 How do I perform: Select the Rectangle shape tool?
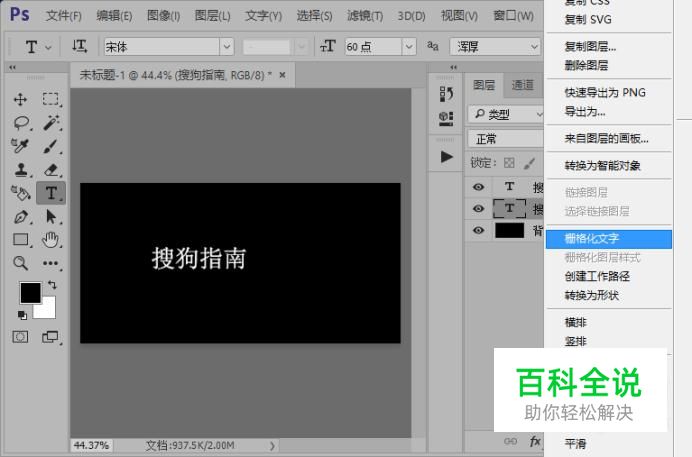coord(21,240)
